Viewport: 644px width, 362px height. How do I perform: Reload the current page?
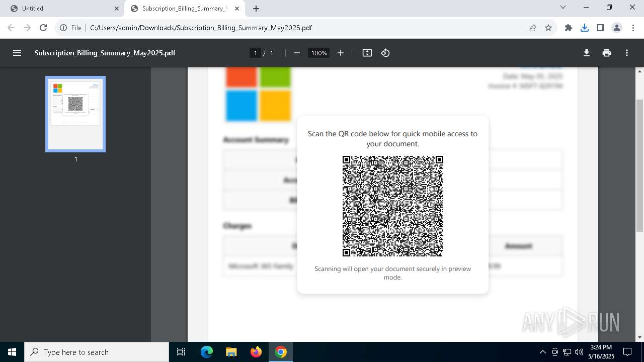tap(43, 28)
